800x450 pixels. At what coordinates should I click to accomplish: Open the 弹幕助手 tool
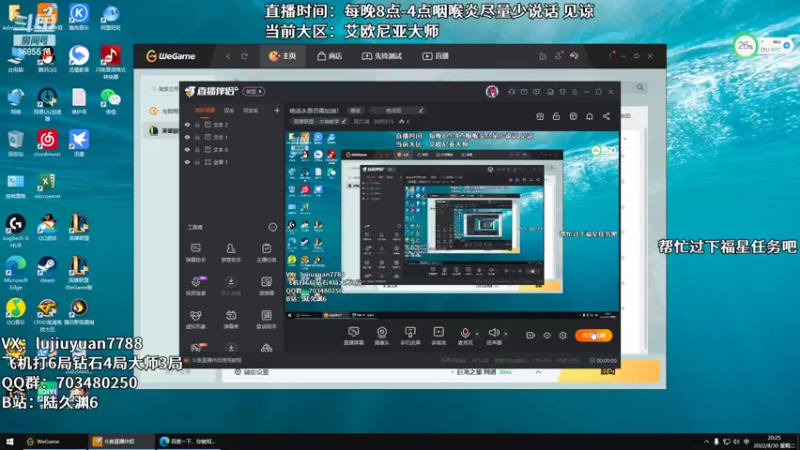pyautogui.click(x=195, y=253)
